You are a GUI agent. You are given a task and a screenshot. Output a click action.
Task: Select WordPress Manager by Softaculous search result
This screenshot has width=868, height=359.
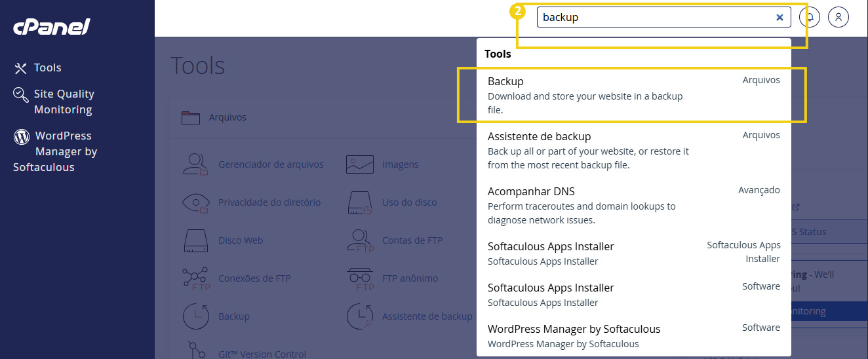tap(633, 335)
